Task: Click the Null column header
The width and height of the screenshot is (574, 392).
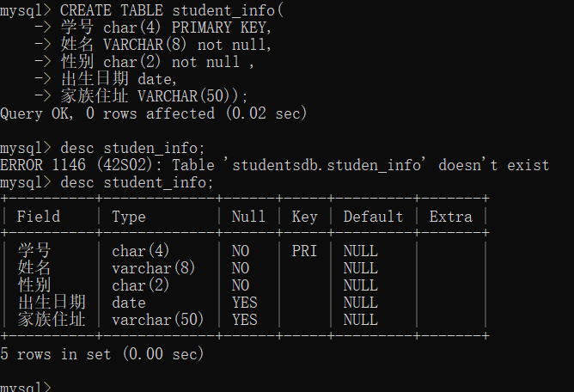Action: 248,217
